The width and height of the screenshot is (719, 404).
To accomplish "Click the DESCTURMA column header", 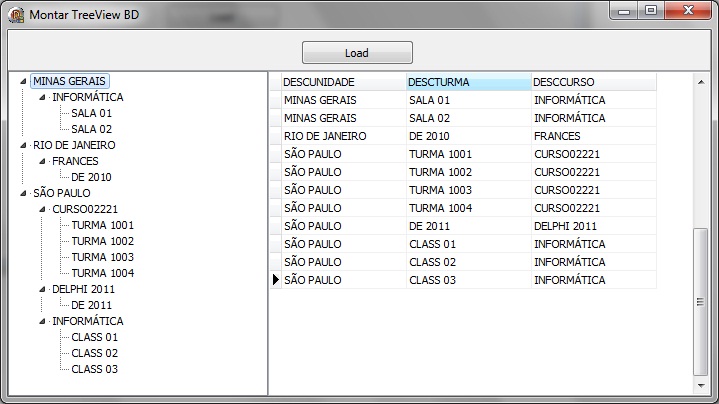I will pos(467,82).
